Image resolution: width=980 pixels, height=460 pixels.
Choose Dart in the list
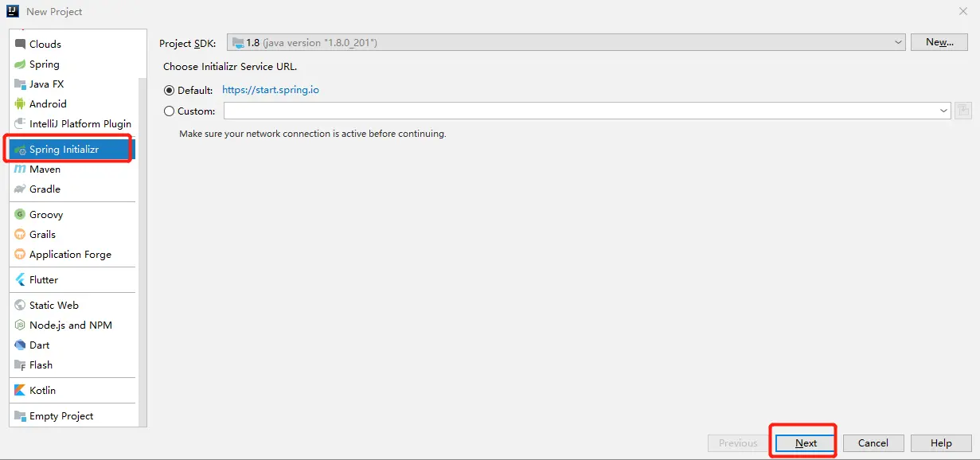[72, 345]
